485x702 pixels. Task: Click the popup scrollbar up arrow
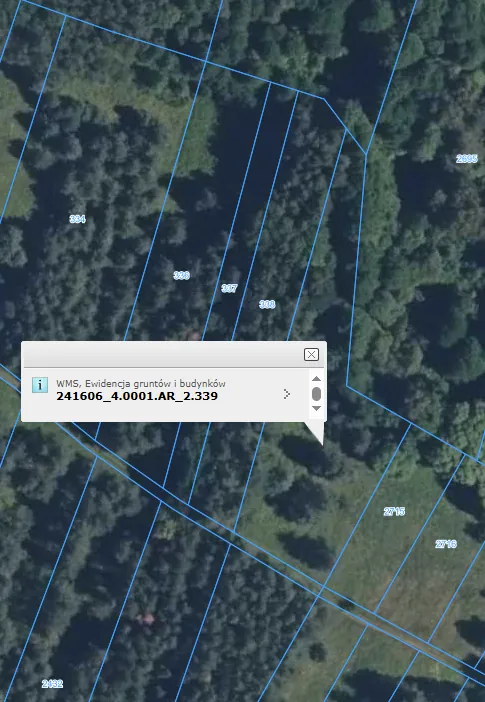316,379
